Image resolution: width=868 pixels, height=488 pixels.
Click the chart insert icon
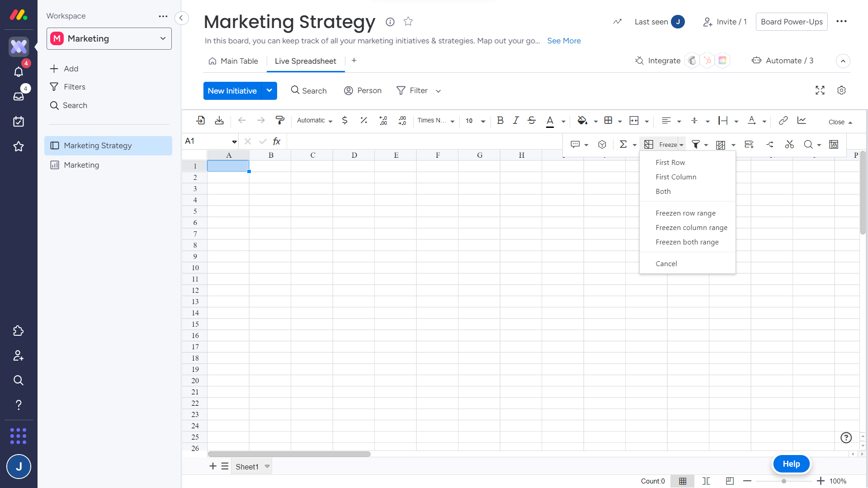pos(802,120)
